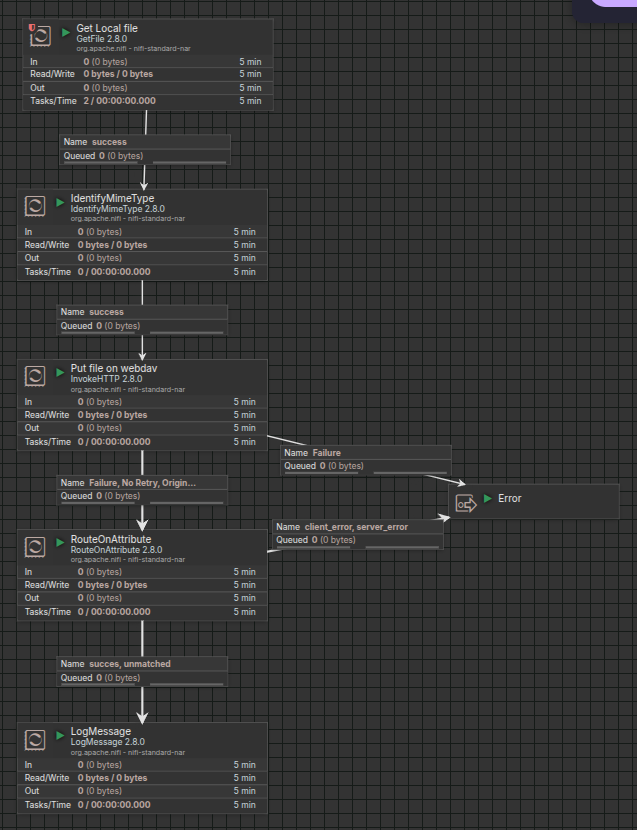
Task: Click the nar bundle text under LogMessage
Action: 128,752
